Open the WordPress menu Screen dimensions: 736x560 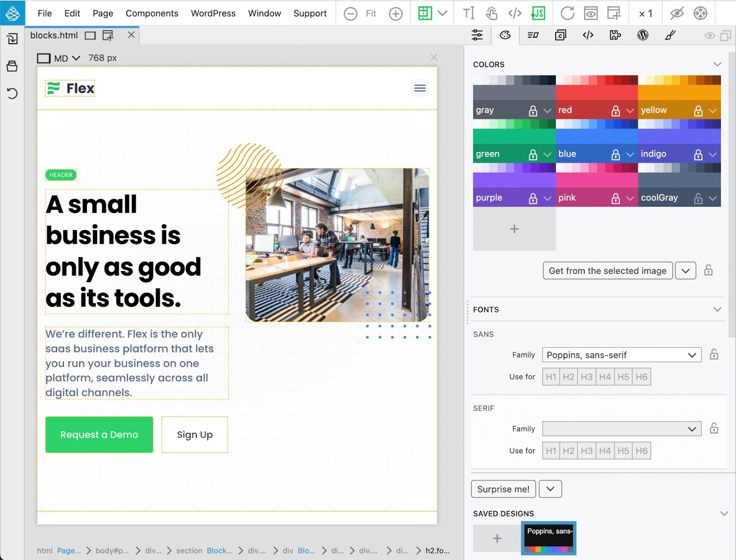(213, 13)
